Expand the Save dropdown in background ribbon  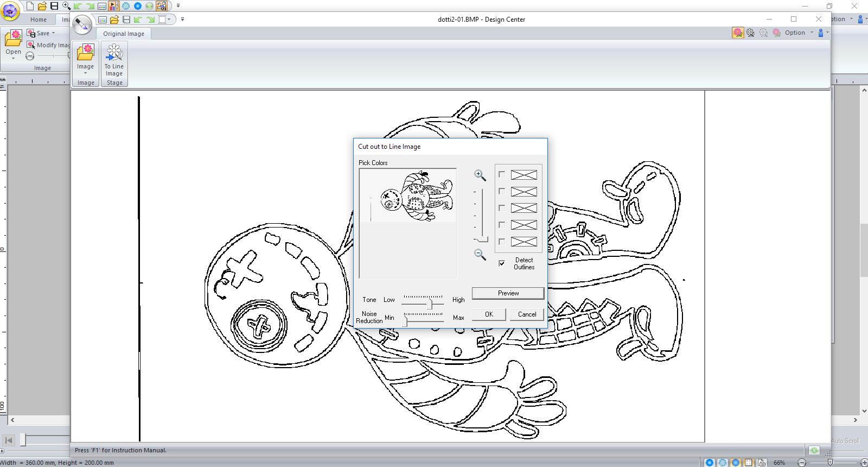pos(53,33)
